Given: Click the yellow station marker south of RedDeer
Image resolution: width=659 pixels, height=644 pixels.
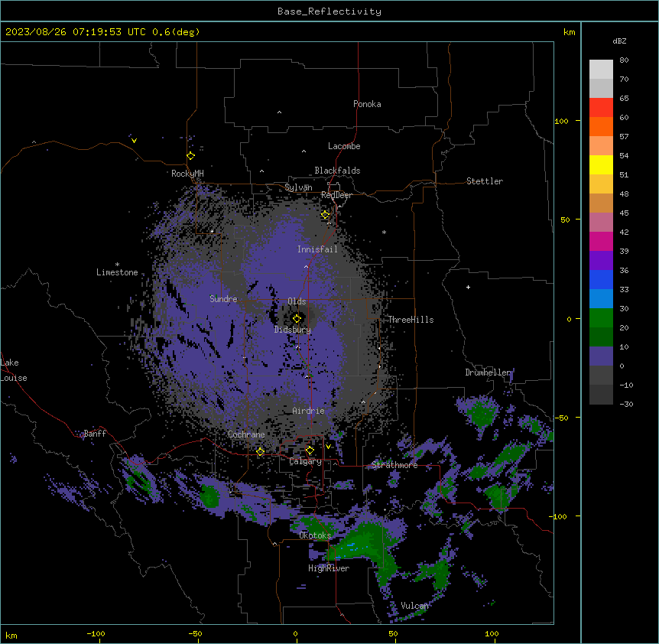Looking at the screenshot, I should pyautogui.click(x=326, y=215).
